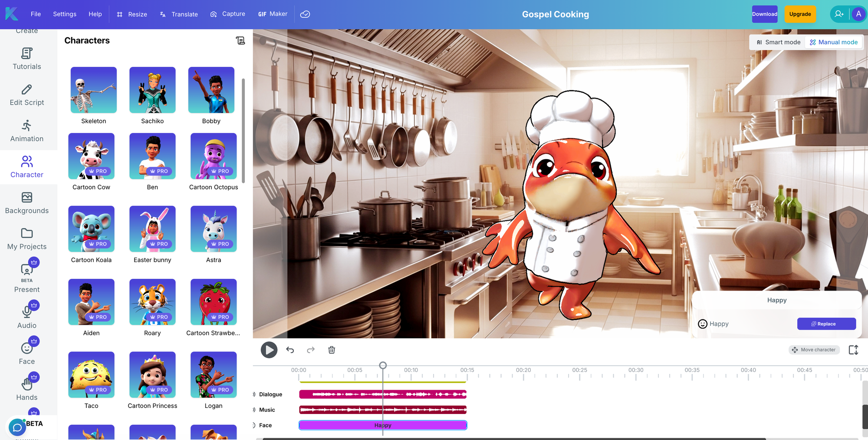Select the Animation tool in the sidebar
This screenshot has width=868, height=440.
point(26,131)
